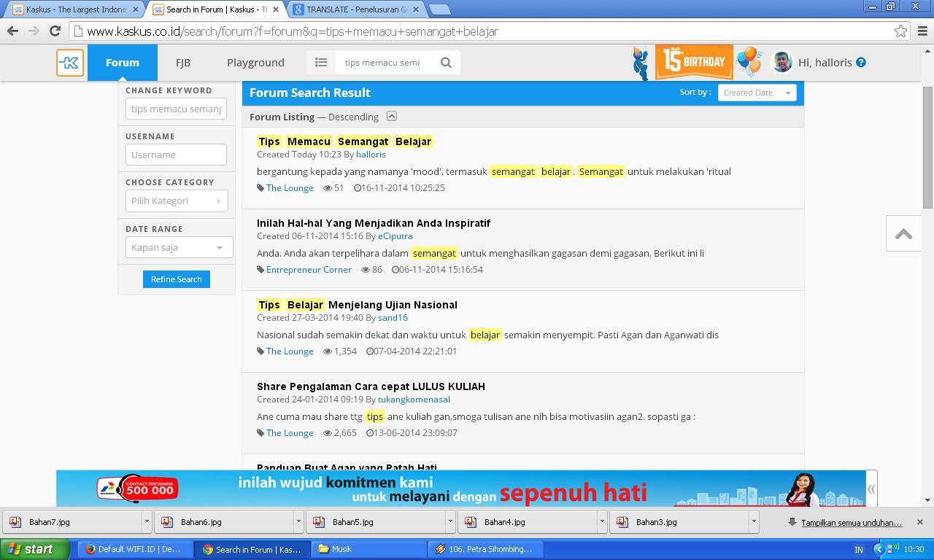Open the dropdown arrow for Bahan7.jpg
Viewport: 934px width, 560px height.
147,522
